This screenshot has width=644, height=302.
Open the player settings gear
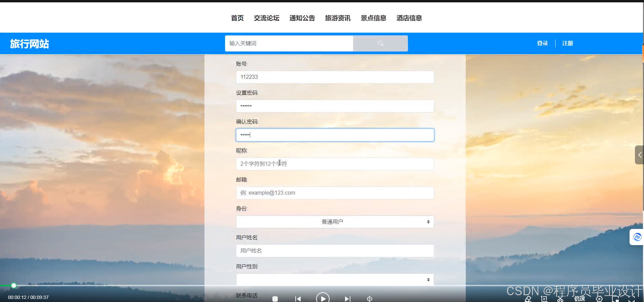click(599, 299)
